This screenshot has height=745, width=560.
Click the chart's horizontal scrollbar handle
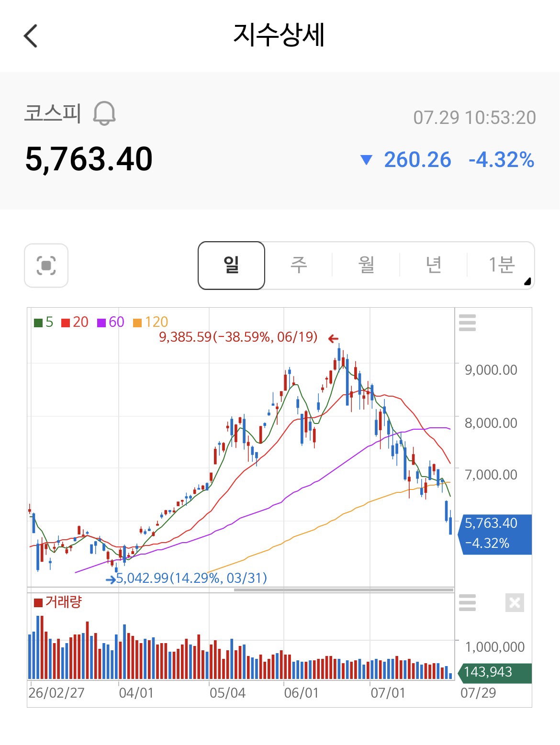click(344, 589)
